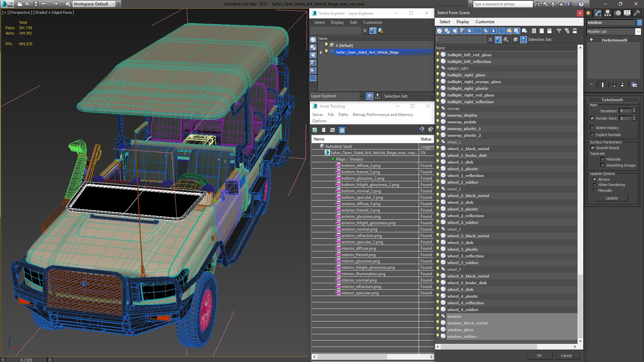
Task: Open the Redo history dropdown arrow
Action: coord(61,4)
